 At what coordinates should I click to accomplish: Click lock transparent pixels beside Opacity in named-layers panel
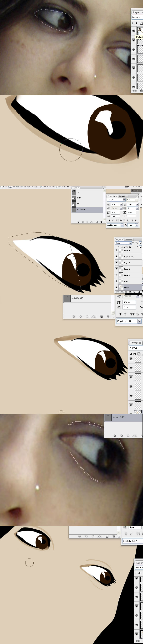[122, 247]
